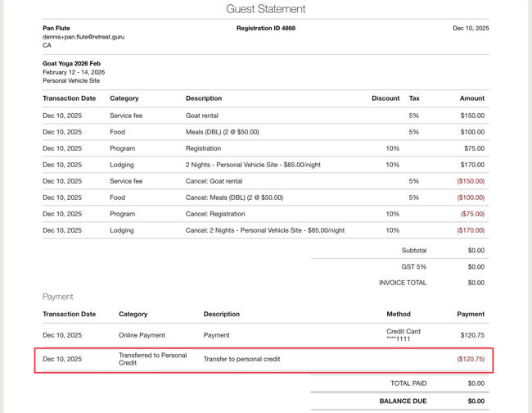Image resolution: width=532 pixels, height=413 pixels.
Task: Click the GST 5% label
Action: (413, 266)
